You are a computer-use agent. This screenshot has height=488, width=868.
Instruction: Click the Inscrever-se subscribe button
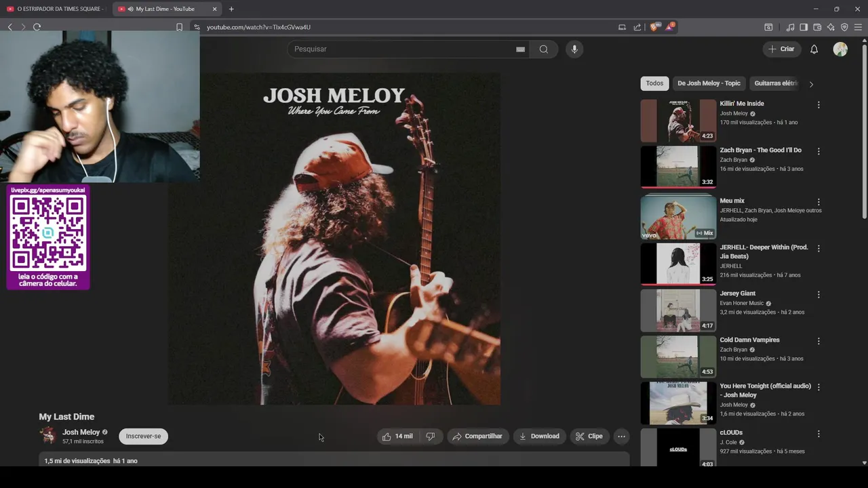[x=143, y=436]
